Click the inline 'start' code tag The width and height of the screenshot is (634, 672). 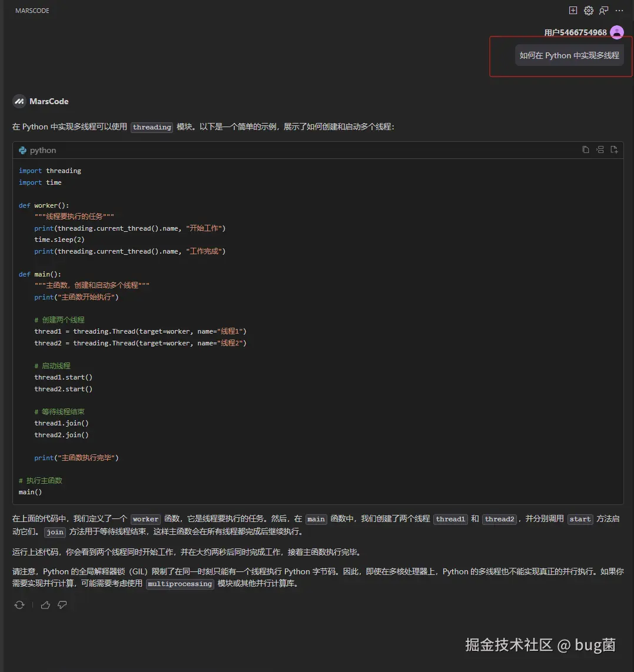click(x=580, y=519)
